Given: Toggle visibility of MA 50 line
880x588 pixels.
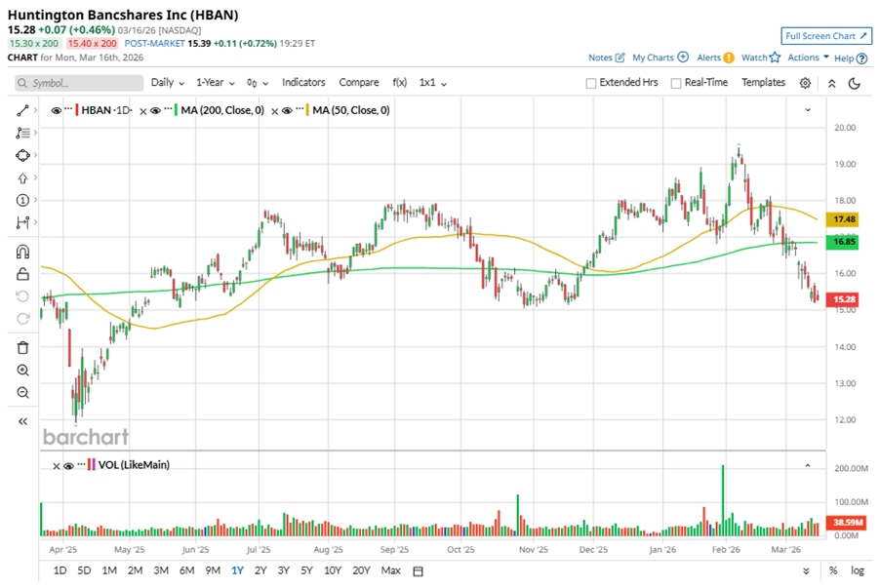Looking at the screenshot, I should point(287,110).
